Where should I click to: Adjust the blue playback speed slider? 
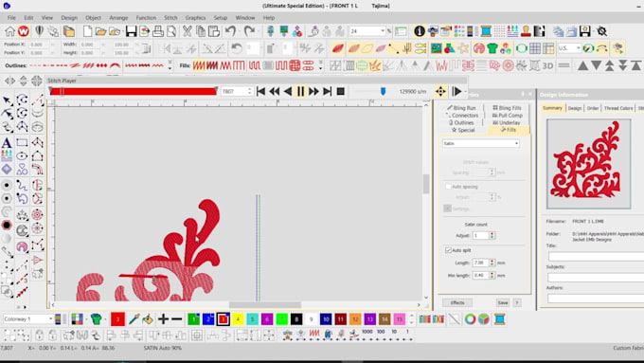383,91
